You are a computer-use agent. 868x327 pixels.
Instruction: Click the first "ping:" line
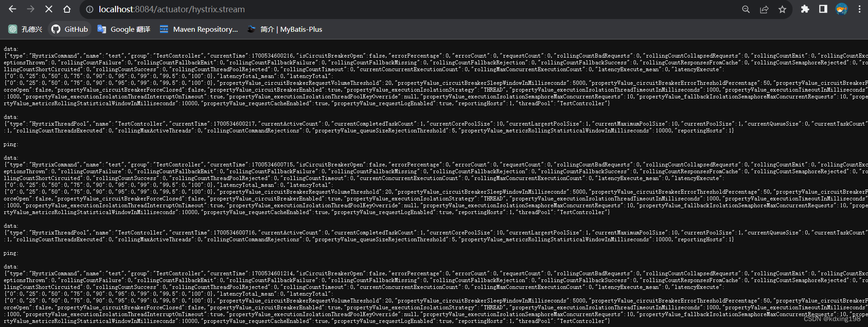point(11,144)
